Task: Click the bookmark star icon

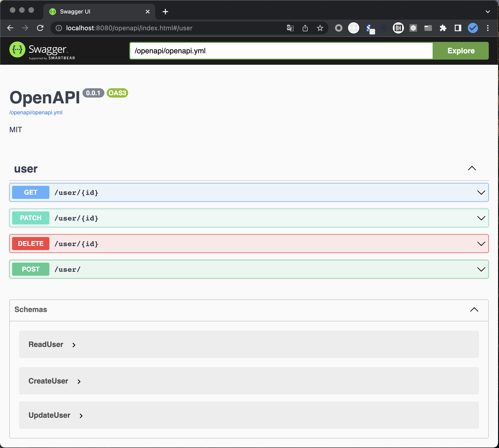Action: [320, 28]
